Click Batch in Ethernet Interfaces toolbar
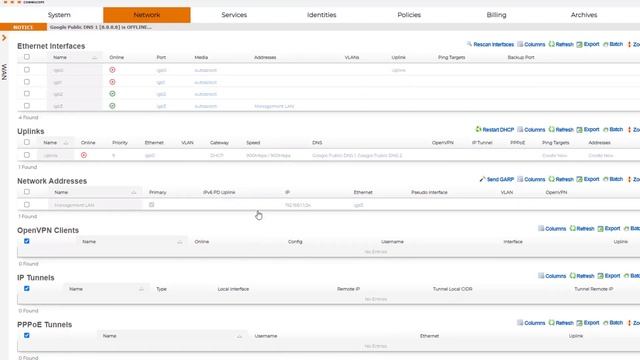Viewport: 640px width, 360px height. tap(613, 44)
